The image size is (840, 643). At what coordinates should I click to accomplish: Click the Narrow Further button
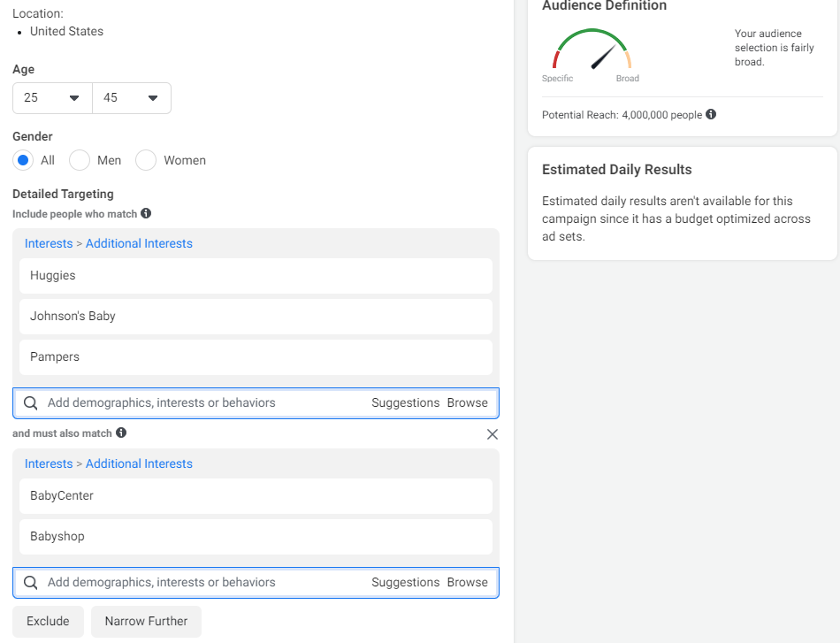[x=146, y=622]
